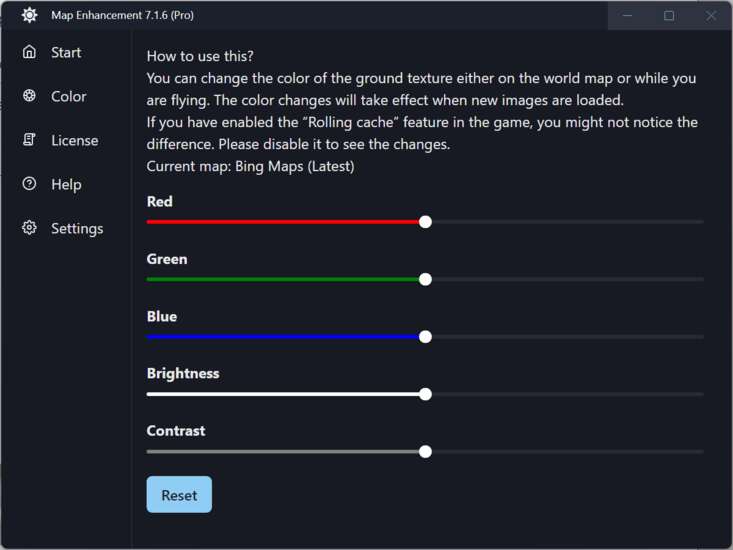
Task: Open the License scroll icon
Action: point(29,140)
